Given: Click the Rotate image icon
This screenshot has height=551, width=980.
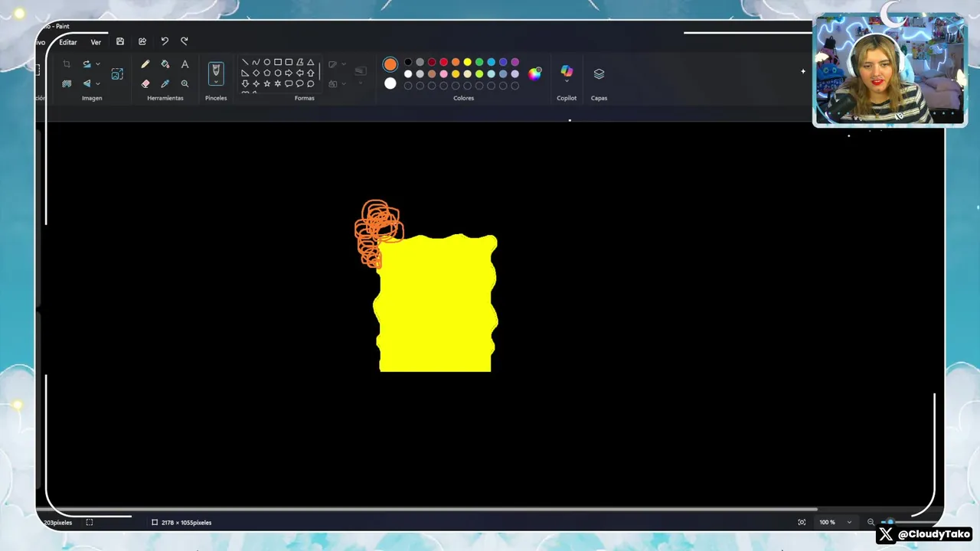Looking at the screenshot, I should click(x=87, y=64).
